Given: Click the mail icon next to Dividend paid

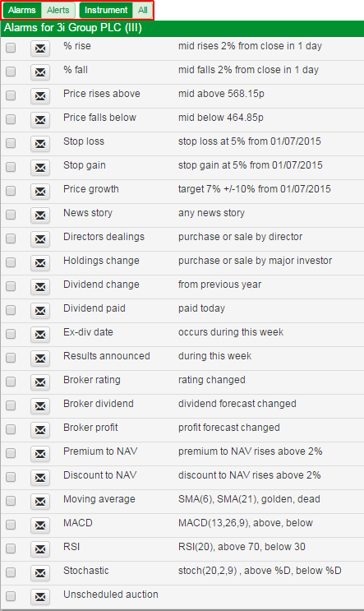Looking at the screenshot, I should coord(40,311).
